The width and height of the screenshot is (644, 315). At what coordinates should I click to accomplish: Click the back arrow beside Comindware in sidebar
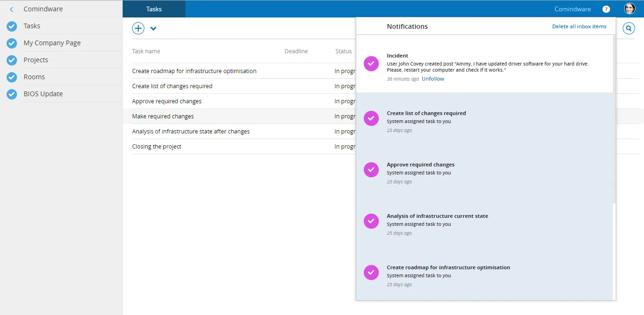click(x=12, y=9)
